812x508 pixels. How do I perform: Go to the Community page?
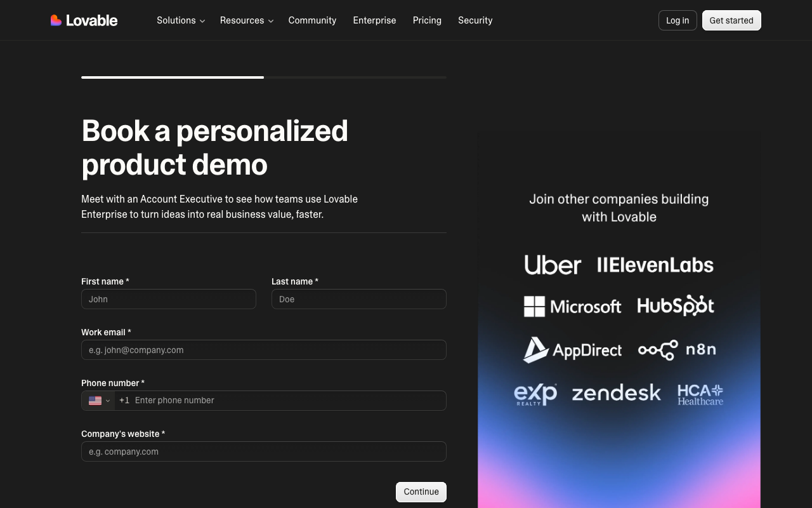click(312, 20)
